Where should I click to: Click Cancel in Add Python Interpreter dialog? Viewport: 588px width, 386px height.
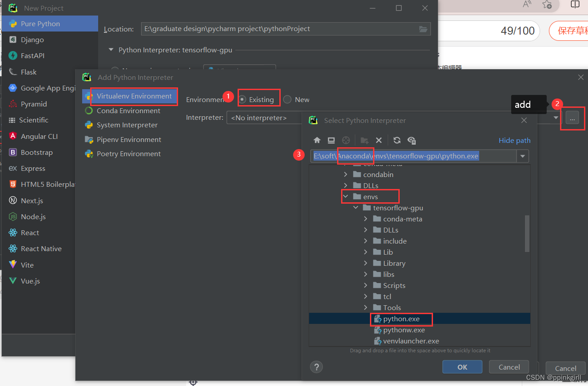click(565, 368)
